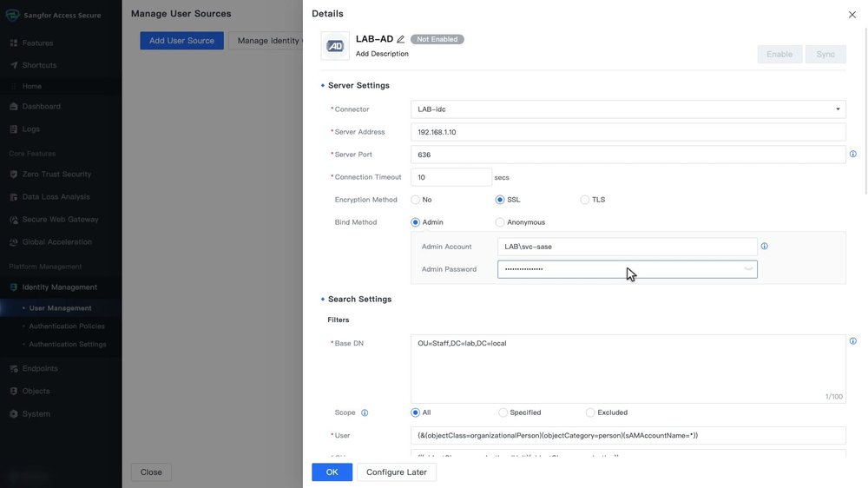Click the Zero Trust Security shield icon
This screenshot has width=868, height=488.
pos(13,174)
